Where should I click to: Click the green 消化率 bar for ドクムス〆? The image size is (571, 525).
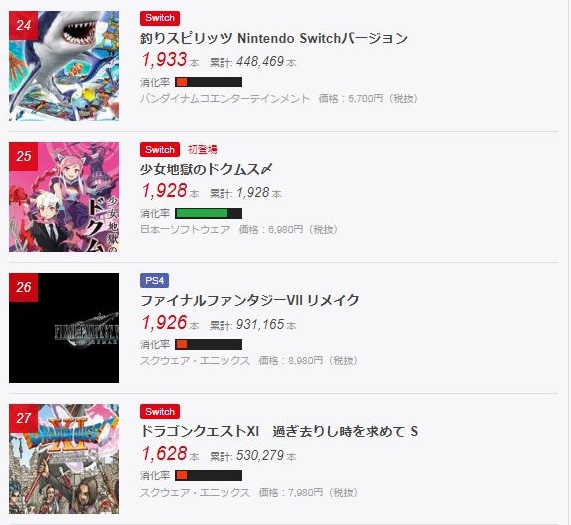pyautogui.click(x=208, y=213)
